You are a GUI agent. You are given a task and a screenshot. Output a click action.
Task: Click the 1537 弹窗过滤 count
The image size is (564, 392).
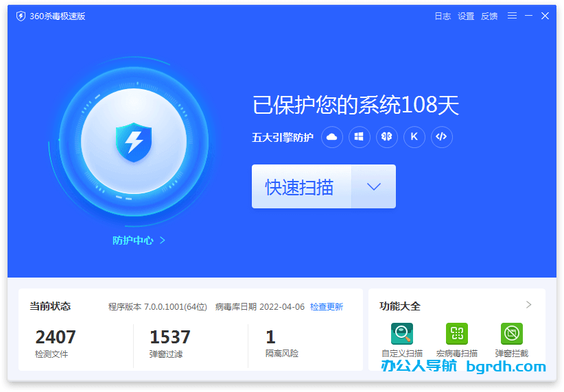[x=169, y=343]
